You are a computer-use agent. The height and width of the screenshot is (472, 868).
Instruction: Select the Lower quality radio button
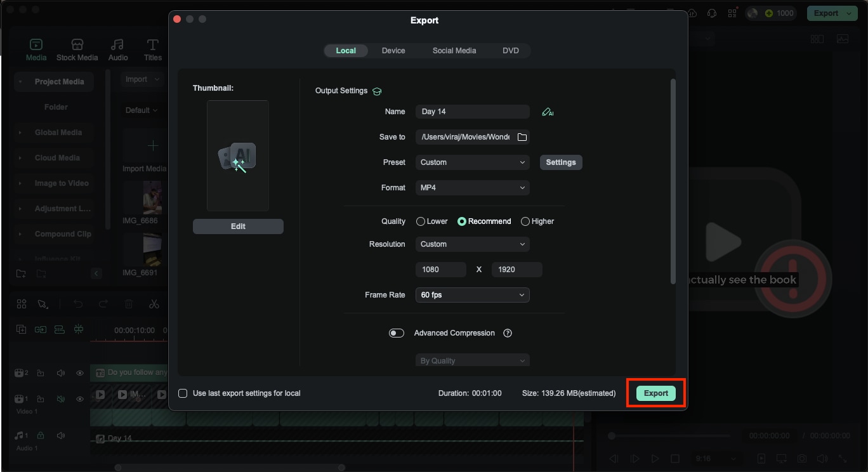pyautogui.click(x=421, y=221)
